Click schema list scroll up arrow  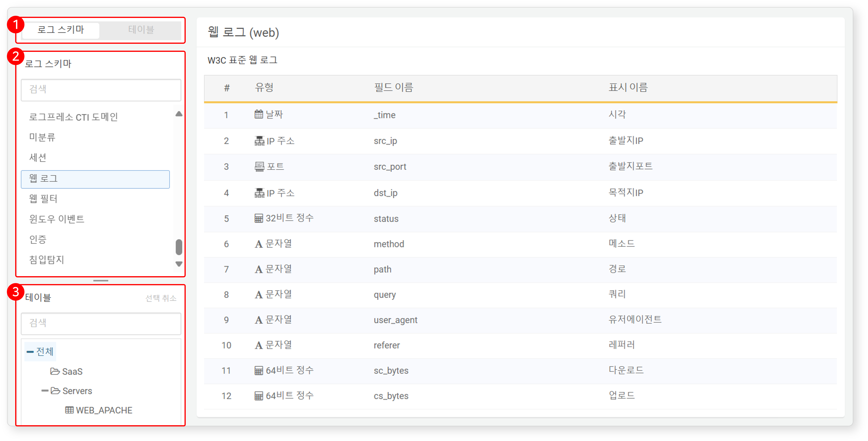pos(179,114)
